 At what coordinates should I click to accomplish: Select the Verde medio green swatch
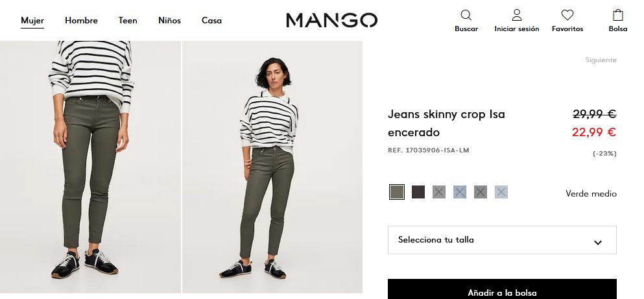click(397, 192)
